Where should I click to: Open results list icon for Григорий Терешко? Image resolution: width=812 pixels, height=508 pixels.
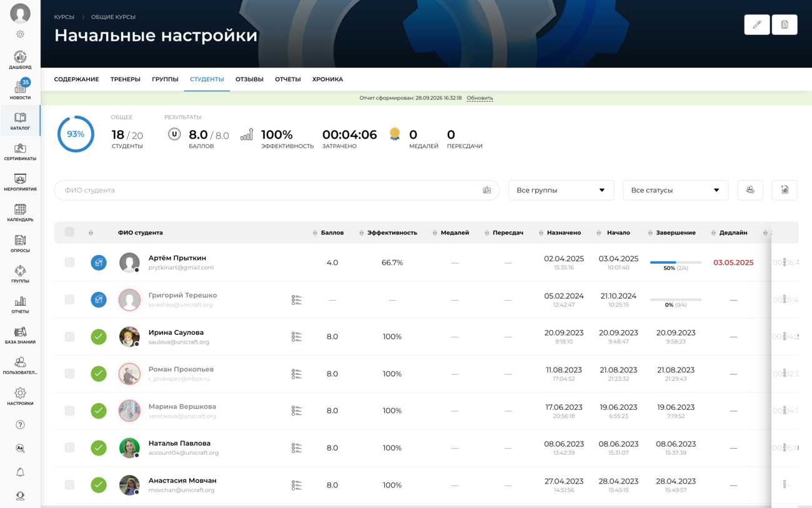point(297,300)
